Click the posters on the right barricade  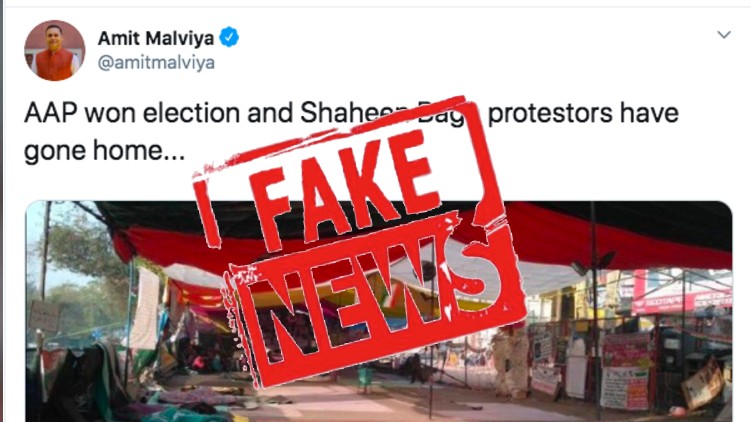[x=625, y=372]
